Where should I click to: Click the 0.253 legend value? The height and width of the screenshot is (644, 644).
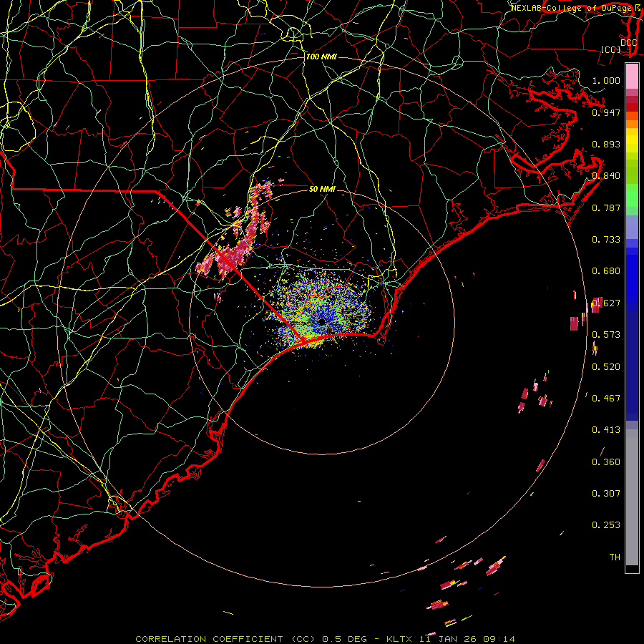606,525
